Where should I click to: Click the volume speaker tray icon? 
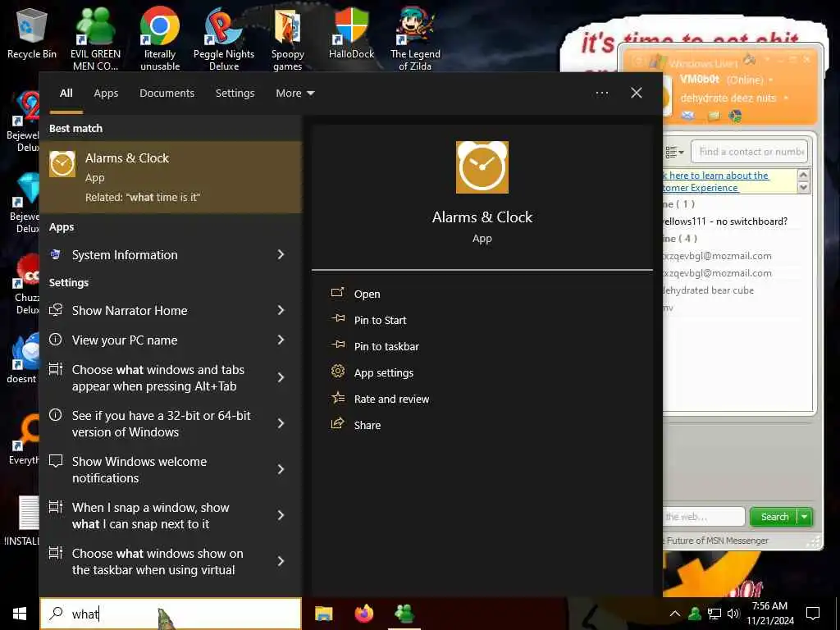733,614
